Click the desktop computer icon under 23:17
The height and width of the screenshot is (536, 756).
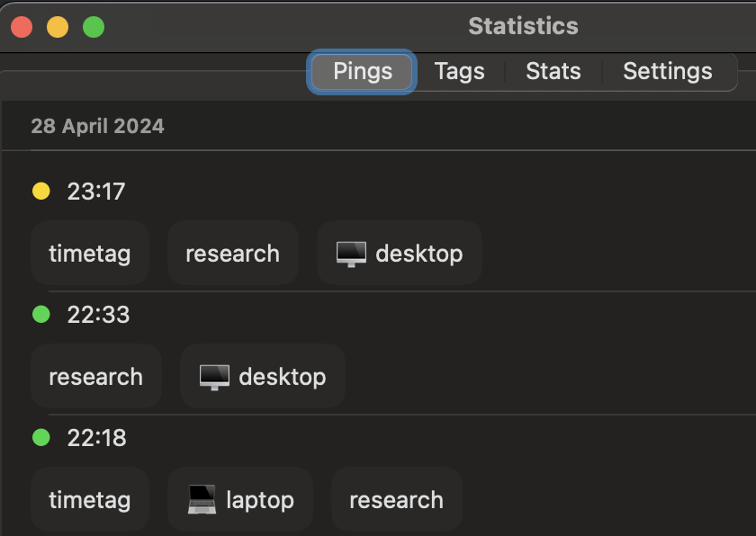[351, 254]
